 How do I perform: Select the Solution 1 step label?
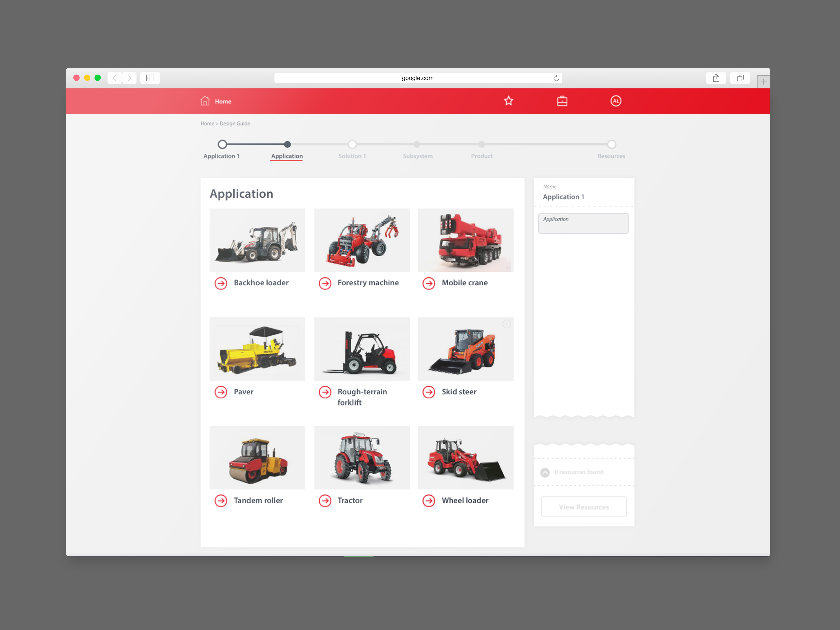352,156
